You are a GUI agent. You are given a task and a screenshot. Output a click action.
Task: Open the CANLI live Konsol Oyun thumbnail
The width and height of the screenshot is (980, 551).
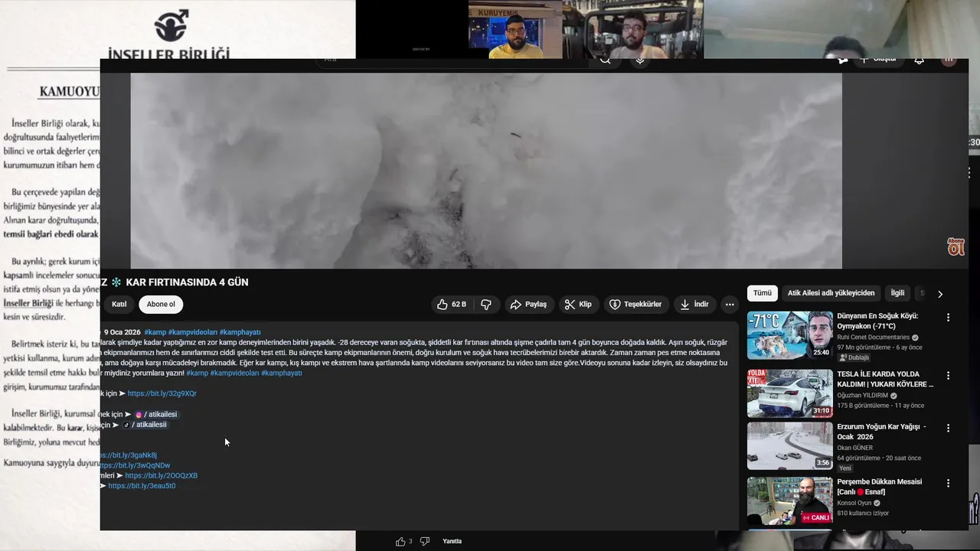(789, 501)
